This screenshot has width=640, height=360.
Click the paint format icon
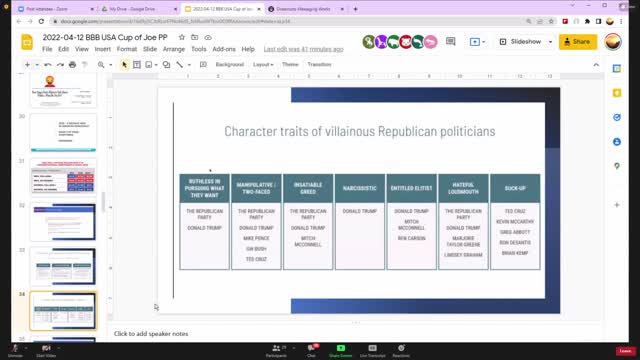(84, 64)
